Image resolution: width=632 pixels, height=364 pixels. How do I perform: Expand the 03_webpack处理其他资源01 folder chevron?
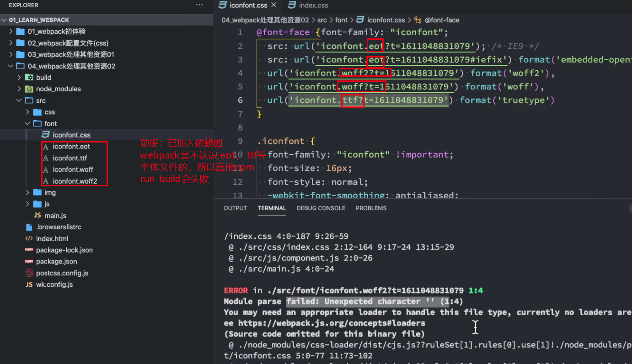pos(11,54)
